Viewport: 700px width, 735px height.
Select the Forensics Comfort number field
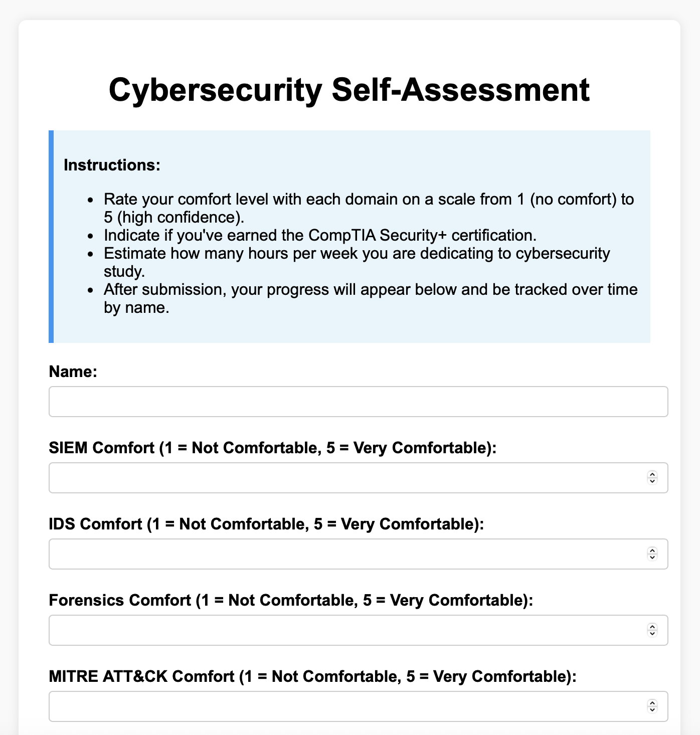click(346, 630)
